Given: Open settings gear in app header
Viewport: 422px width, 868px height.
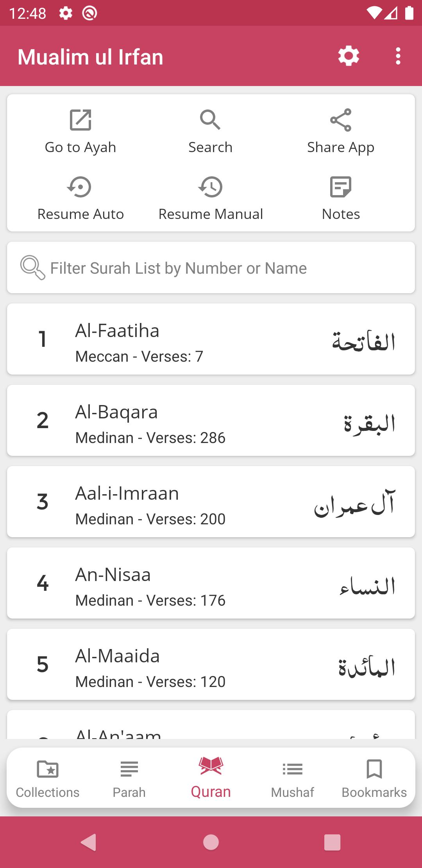Looking at the screenshot, I should click(349, 56).
